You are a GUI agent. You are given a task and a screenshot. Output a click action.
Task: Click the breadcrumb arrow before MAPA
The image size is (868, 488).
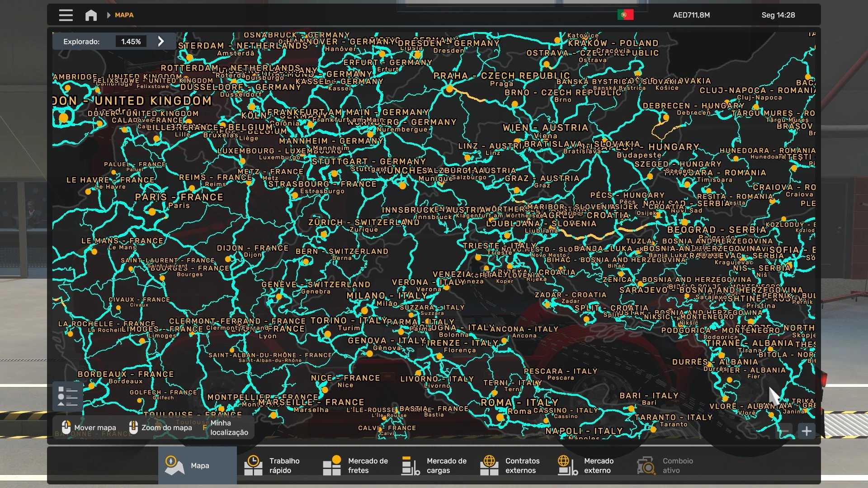[108, 15]
